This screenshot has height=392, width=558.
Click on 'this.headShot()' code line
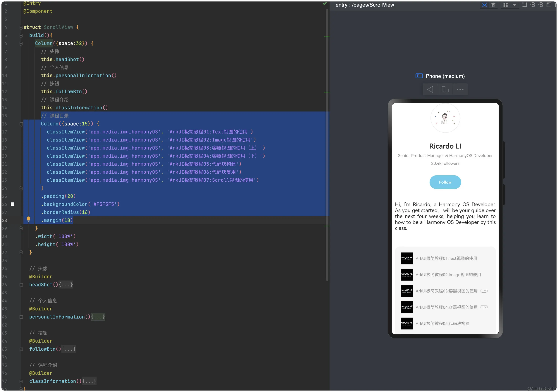62,60
